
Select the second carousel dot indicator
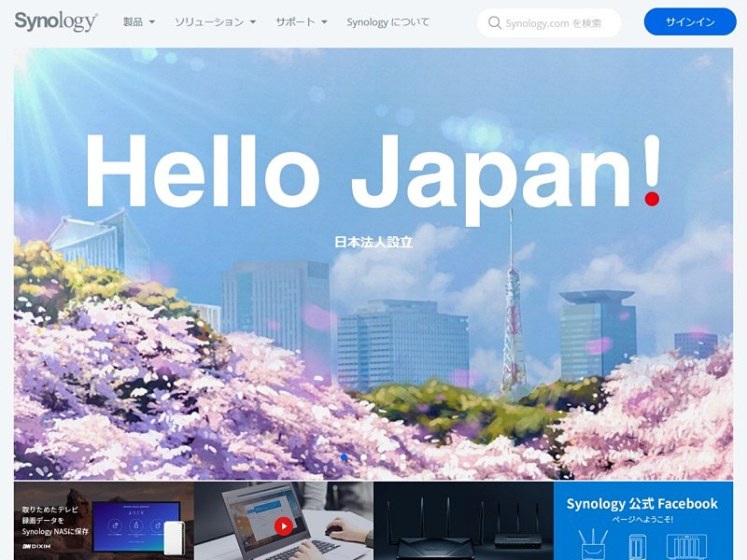364,457
